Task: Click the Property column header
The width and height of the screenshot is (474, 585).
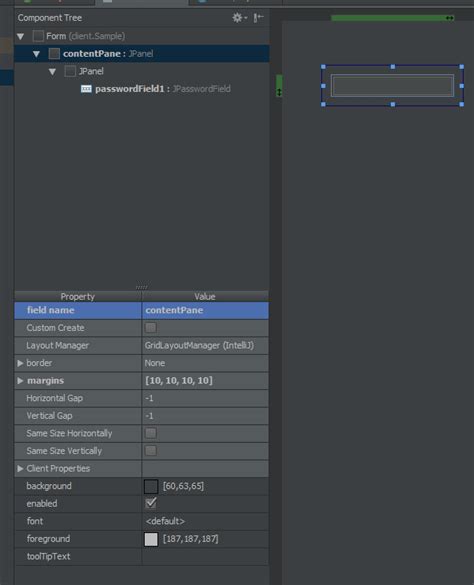Action: coord(78,297)
